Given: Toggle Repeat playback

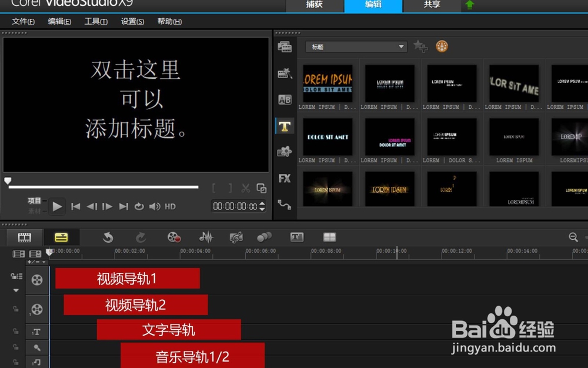Looking at the screenshot, I should [139, 206].
